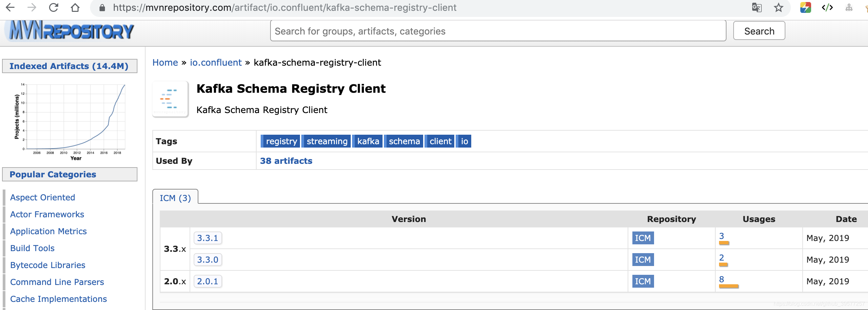
Task: Browse the Application Metrics category
Action: tap(48, 231)
